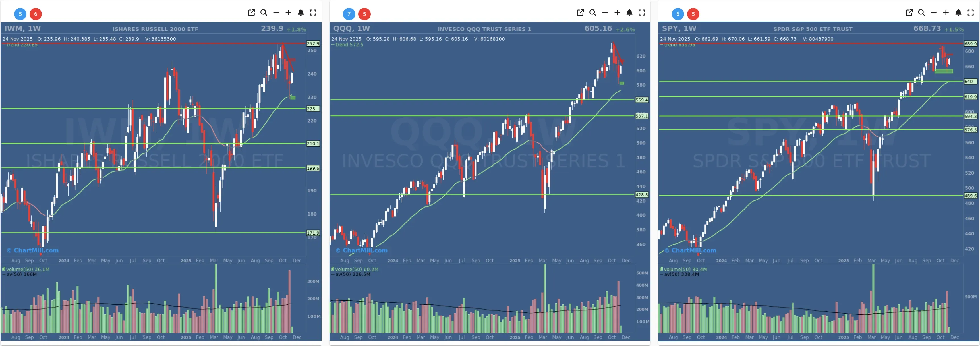Image resolution: width=980 pixels, height=346 pixels.
Task: Expand IWM chart to fullscreen
Action: click(314, 13)
